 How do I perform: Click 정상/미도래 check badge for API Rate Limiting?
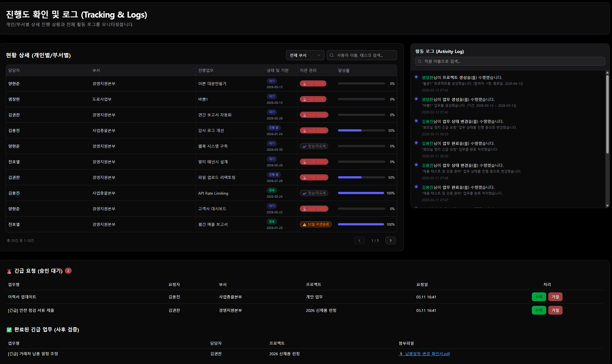pos(314,193)
